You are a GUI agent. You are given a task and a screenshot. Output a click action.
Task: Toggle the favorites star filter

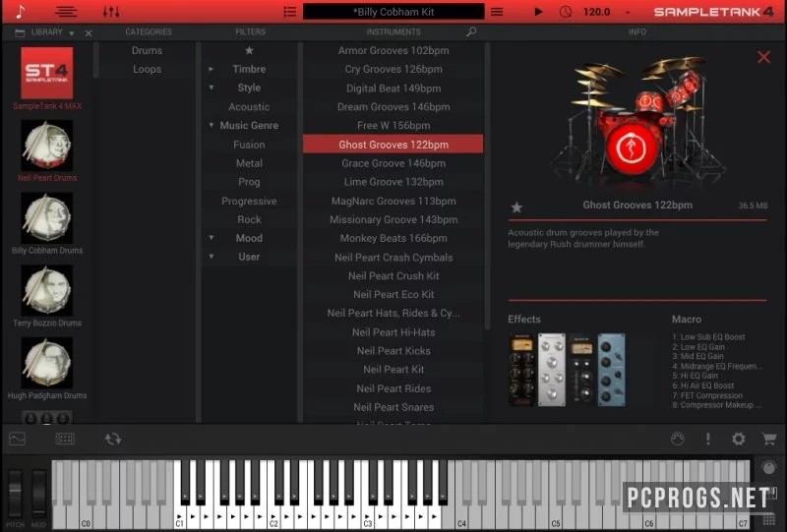pos(249,50)
